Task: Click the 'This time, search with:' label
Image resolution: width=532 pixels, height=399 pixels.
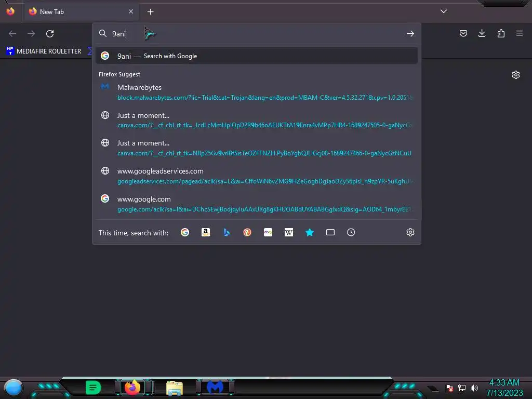Action: (x=134, y=233)
